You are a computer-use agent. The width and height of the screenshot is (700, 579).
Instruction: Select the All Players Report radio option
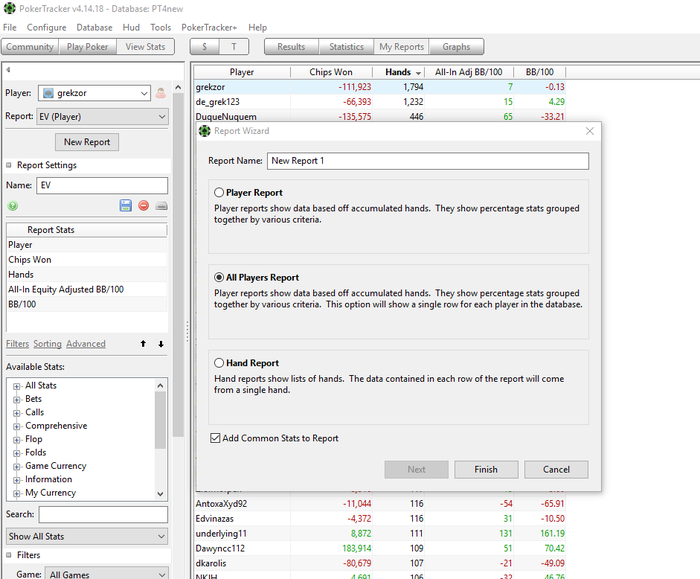click(219, 277)
